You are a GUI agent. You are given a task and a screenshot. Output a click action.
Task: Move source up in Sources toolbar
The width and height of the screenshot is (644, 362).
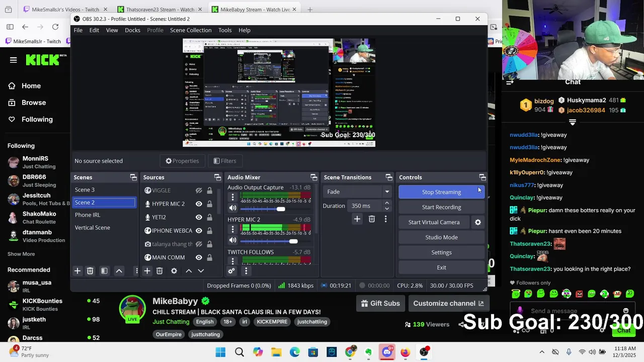(x=189, y=271)
